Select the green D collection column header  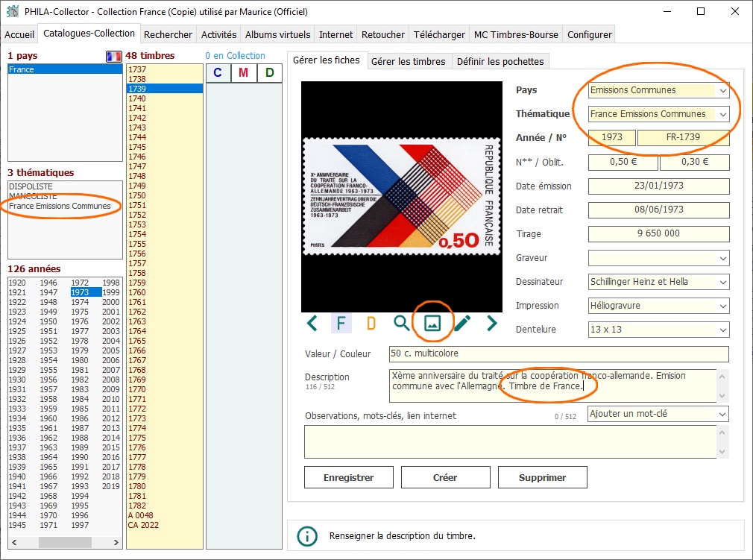269,73
